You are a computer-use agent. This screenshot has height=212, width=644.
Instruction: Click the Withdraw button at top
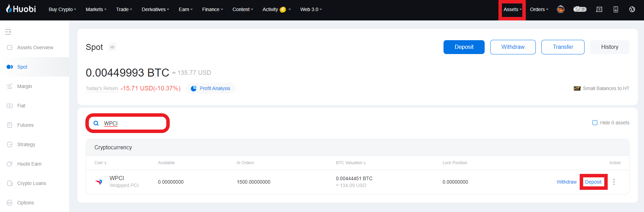(513, 47)
